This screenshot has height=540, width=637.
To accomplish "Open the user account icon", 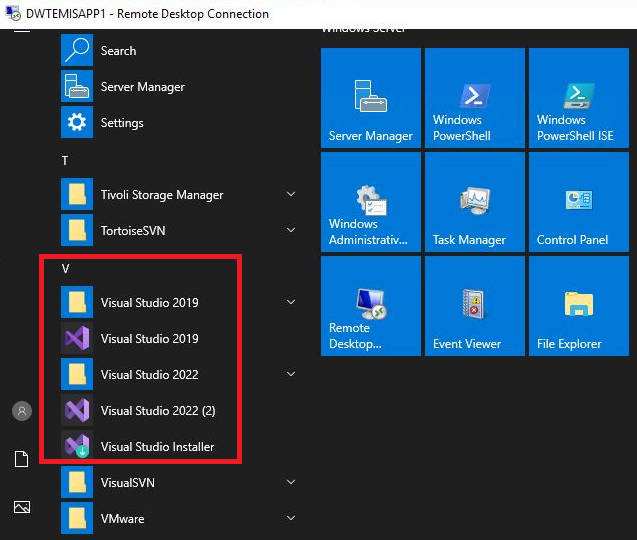I will [x=22, y=411].
